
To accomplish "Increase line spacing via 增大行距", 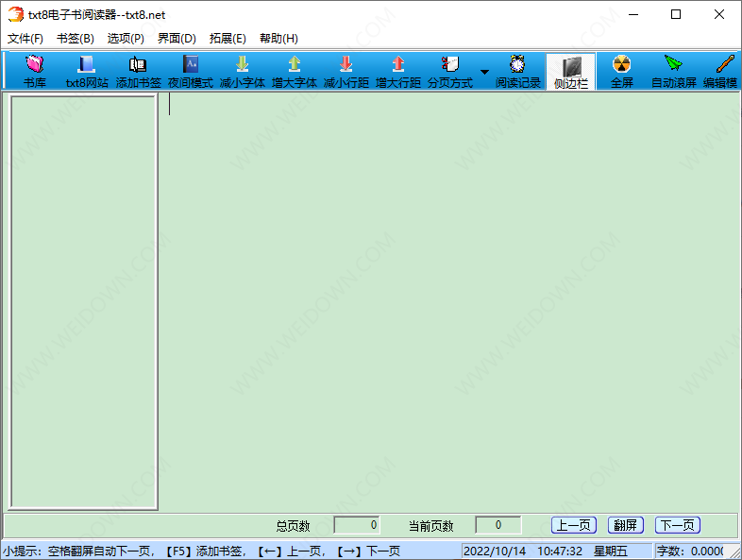I will pos(398,71).
